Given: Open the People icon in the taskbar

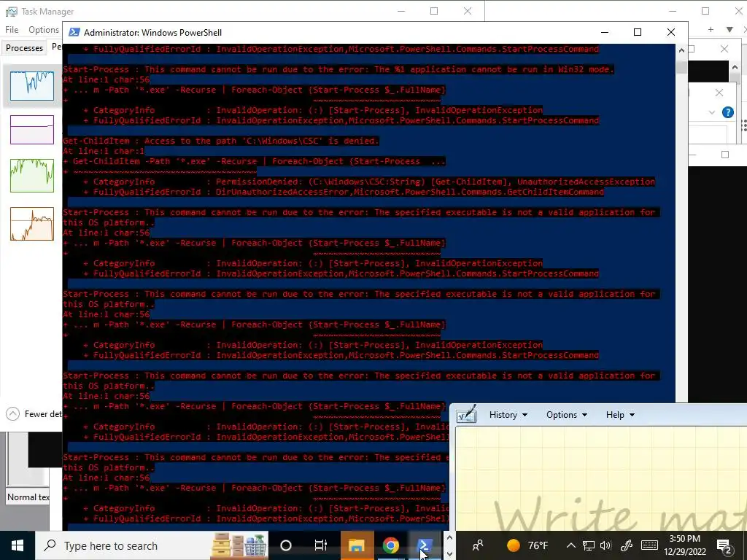Looking at the screenshot, I should tap(478, 545).
